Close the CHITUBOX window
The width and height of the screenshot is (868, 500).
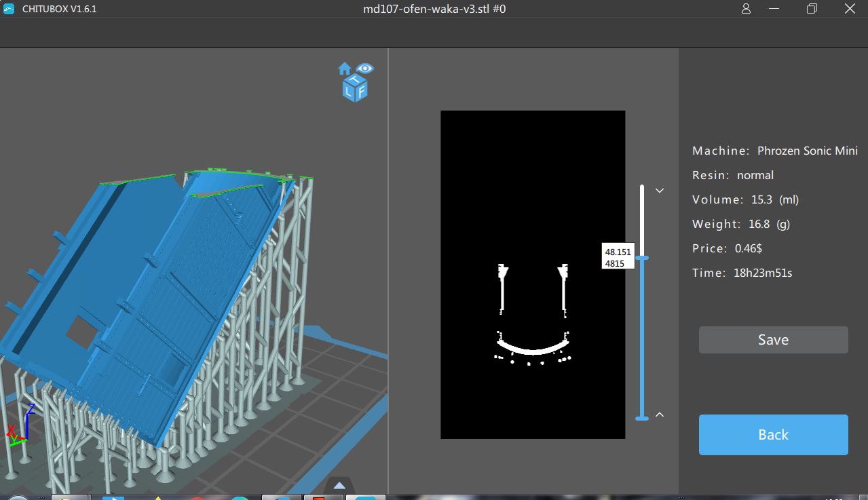click(849, 9)
